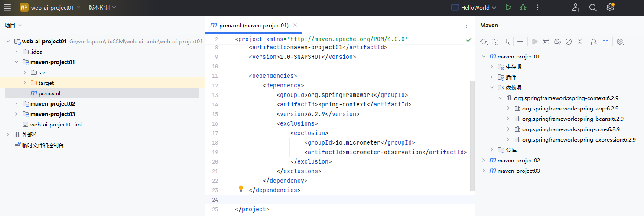The height and width of the screenshot is (216, 644).
Task: Expand the maven-project02 folder in project tree
Action: click(x=16, y=104)
